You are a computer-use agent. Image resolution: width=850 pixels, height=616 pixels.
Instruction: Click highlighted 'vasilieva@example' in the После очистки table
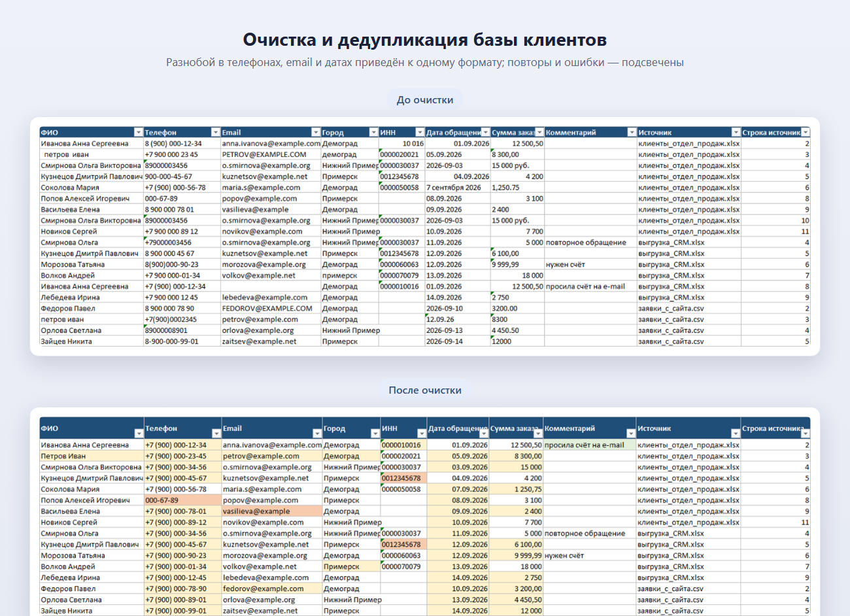(272, 512)
